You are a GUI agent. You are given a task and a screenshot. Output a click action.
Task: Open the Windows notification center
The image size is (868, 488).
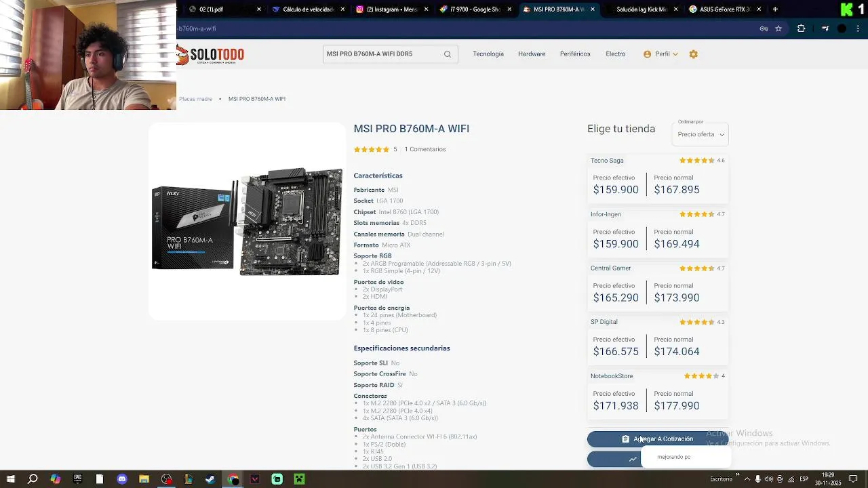click(853, 479)
